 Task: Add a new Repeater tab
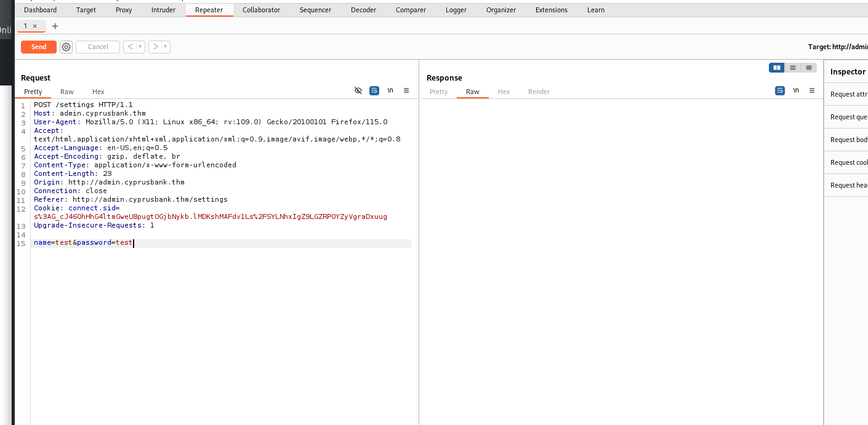(55, 26)
